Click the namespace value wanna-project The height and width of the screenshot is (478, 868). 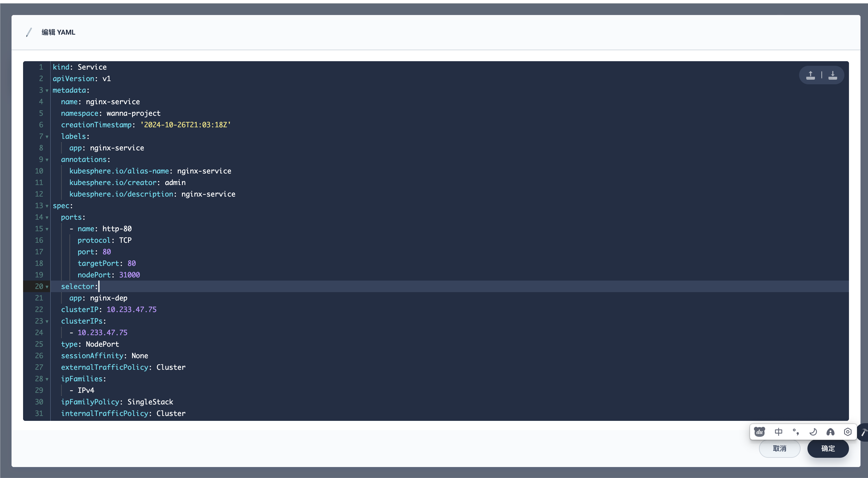[134, 113]
